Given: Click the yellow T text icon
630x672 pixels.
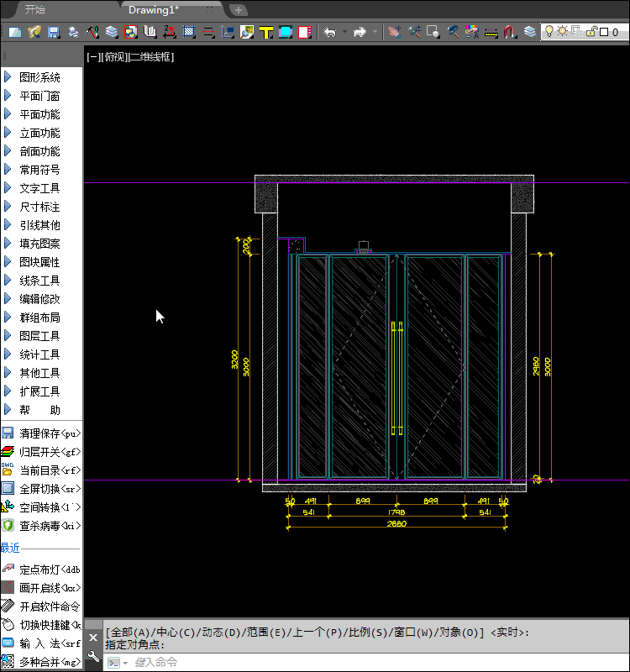Looking at the screenshot, I should (266, 32).
